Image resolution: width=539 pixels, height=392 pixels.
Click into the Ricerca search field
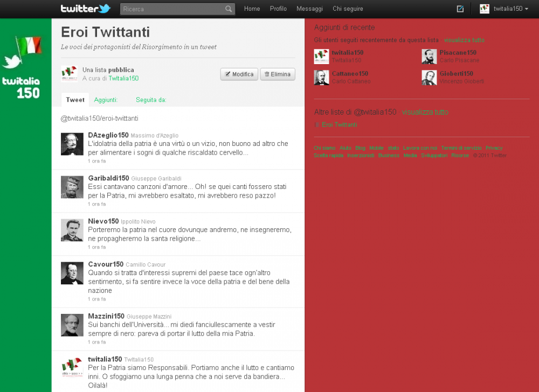pos(177,9)
